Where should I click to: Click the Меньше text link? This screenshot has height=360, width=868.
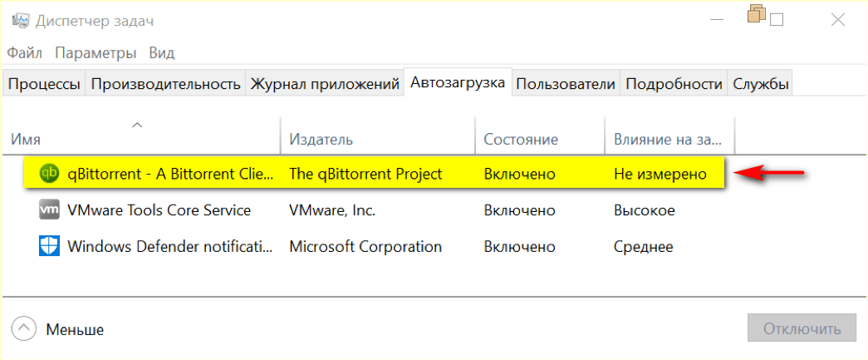click(x=75, y=329)
